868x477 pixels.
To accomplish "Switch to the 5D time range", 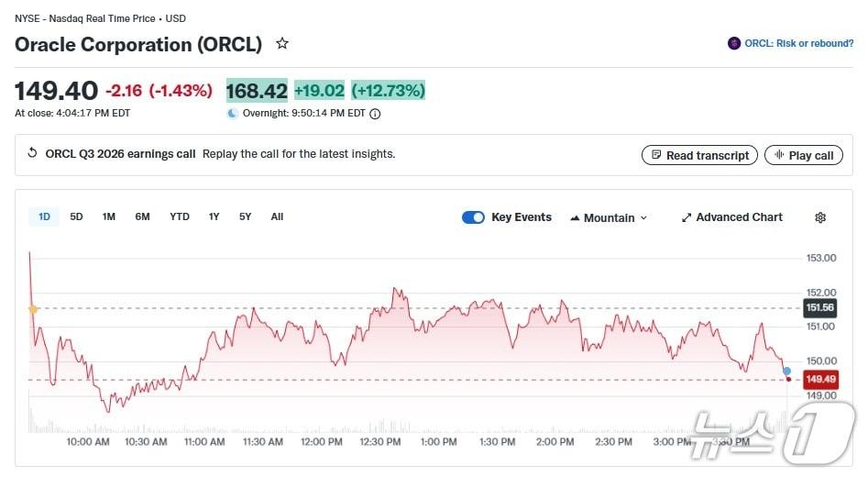I will coord(77,216).
